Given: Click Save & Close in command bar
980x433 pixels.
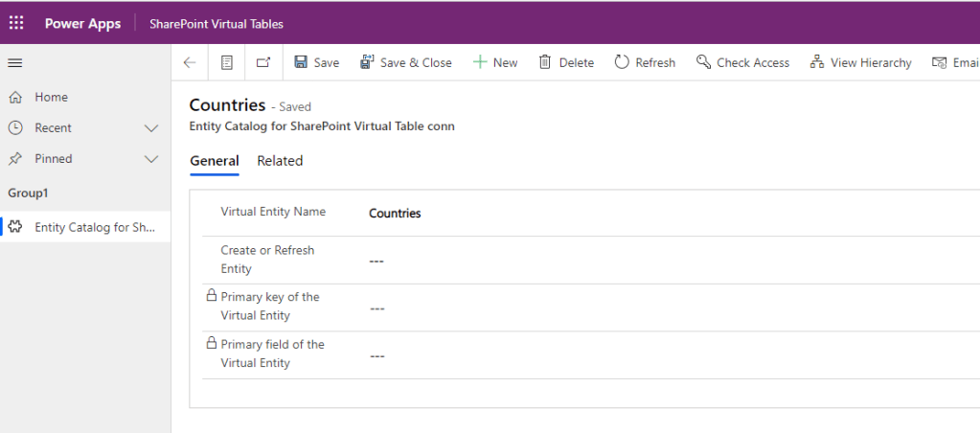Looking at the screenshot, I should (405, 63).
